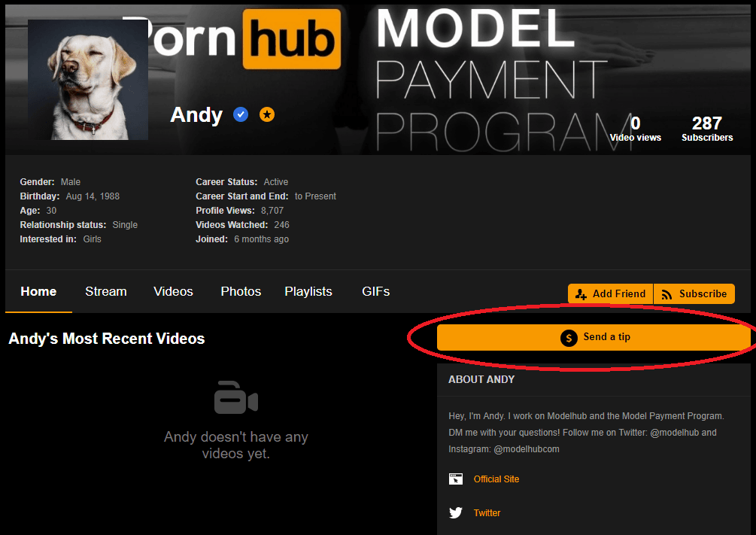
Task: Click the orange star award badge
Action: [267, 114]
